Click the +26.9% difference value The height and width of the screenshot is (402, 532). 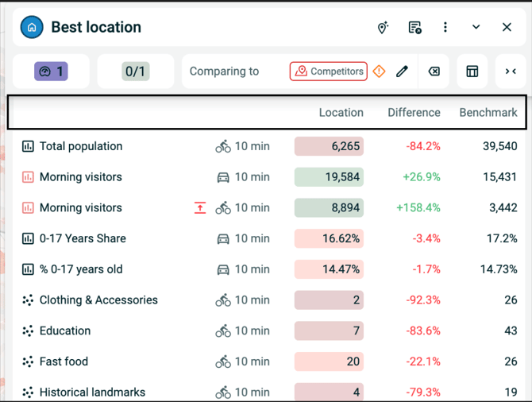422,177
